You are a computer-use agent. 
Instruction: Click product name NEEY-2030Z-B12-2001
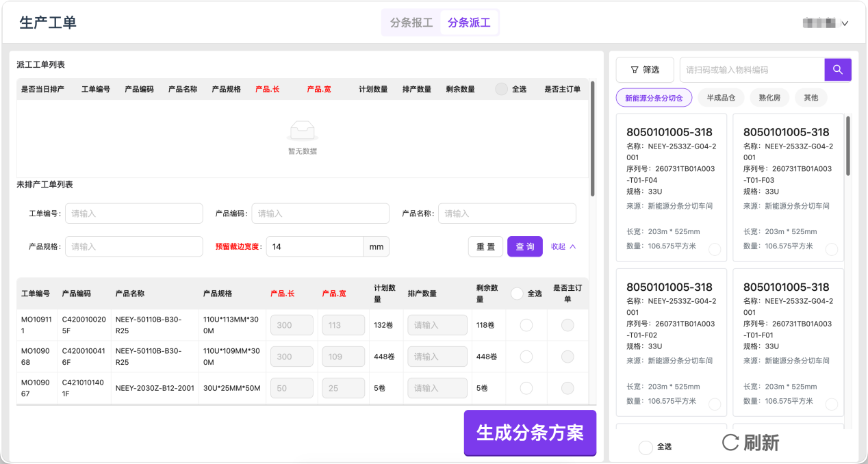coord(155,388)
